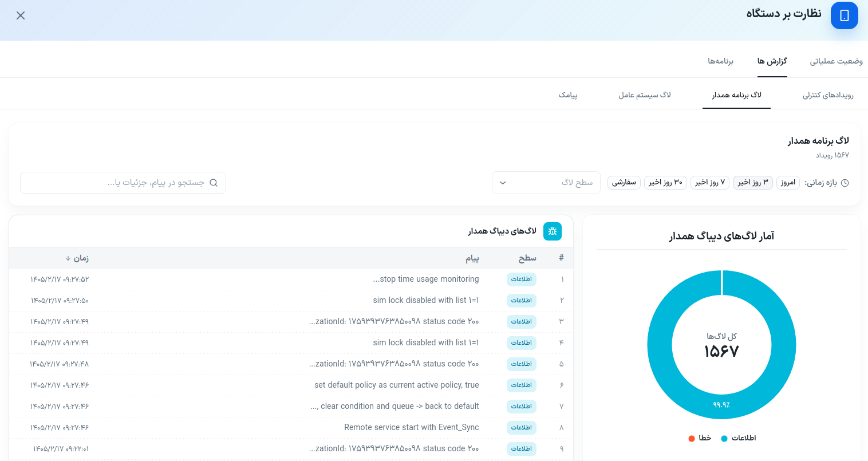The height and width of the screenshot is (461, 868).
Task: Click row ۹ status code message
Action: coord(394,449)
